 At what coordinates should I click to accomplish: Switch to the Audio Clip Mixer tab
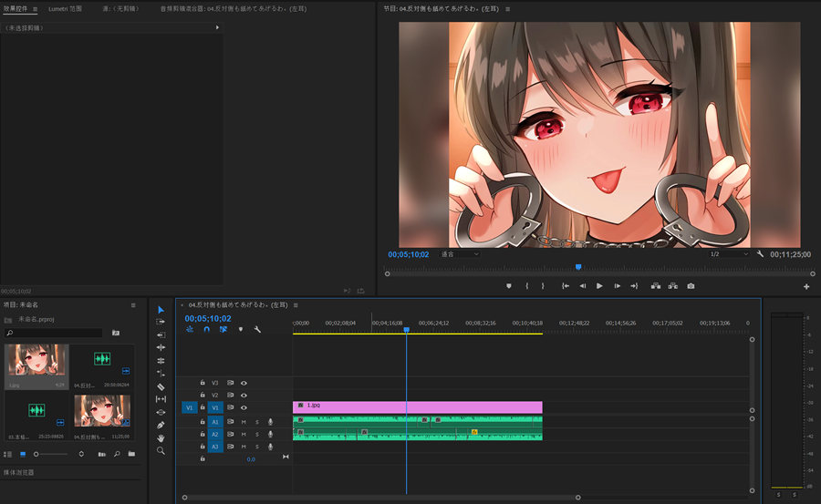pos(234,9)
